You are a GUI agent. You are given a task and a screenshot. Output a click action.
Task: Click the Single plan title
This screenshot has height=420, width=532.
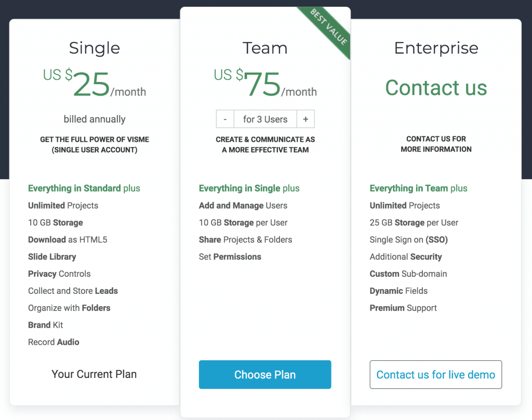click(95, 48)
